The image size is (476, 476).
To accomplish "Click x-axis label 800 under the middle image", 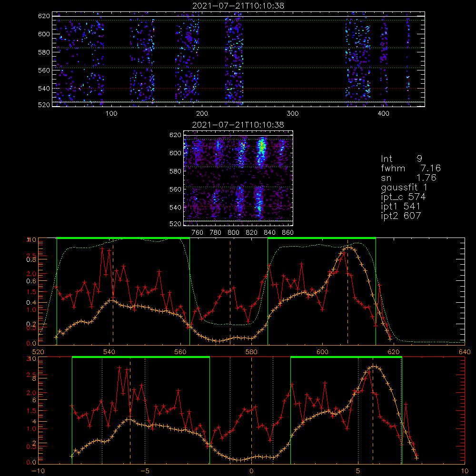I will pyautogui.click(x=233, y=233).
